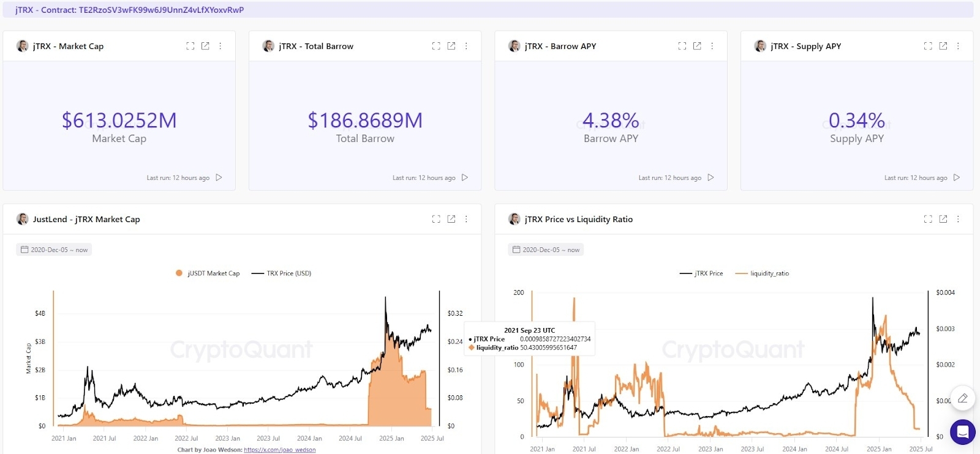The width and height of the screenshot is (980, 454).
Task: Toggle jTRX Price legend line swatch
Action: [685, 274]
